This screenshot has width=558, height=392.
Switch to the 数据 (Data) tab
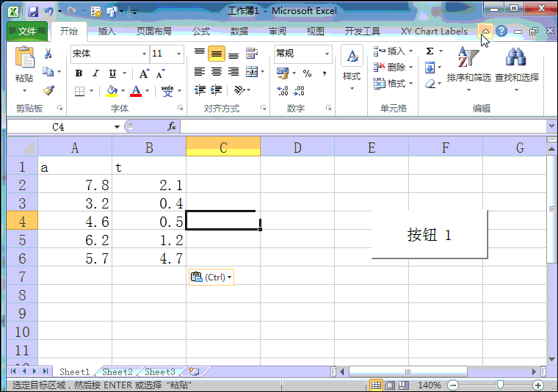[x=239, y=32]
